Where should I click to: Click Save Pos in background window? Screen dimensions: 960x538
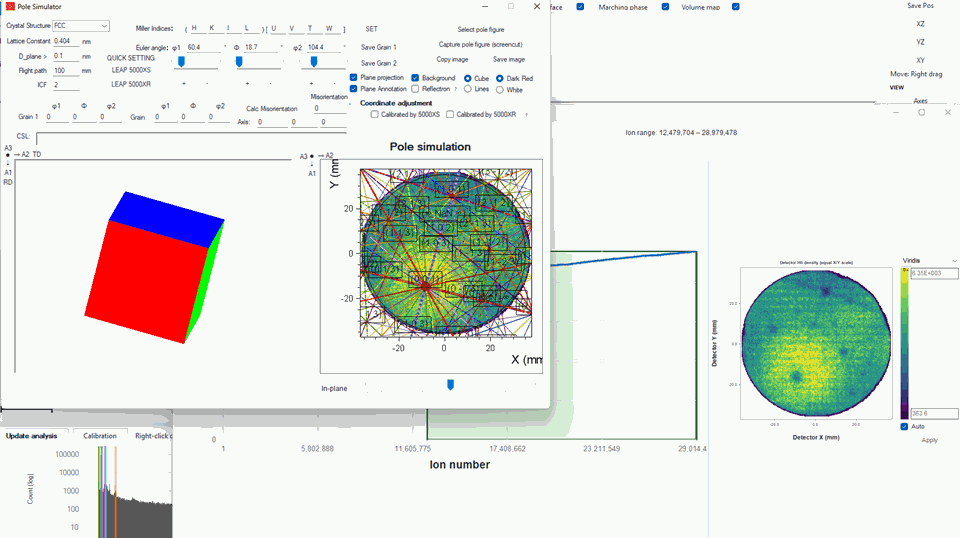tap(920, 6)
